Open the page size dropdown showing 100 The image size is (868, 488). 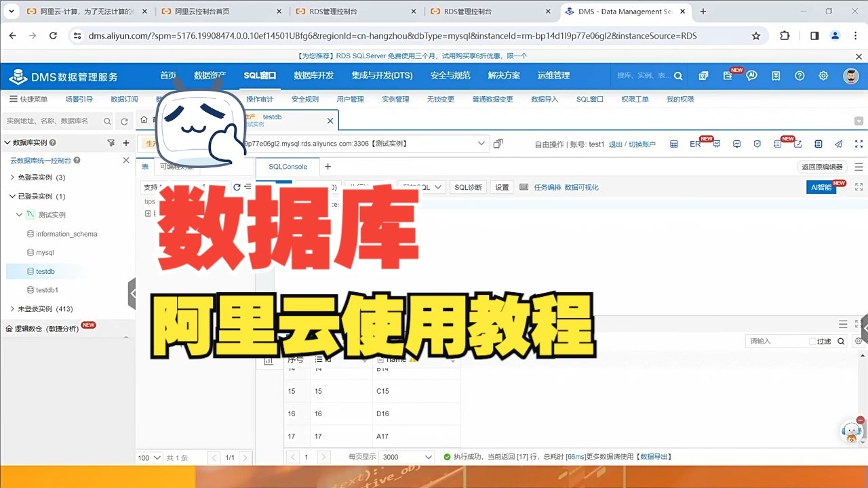148,457
